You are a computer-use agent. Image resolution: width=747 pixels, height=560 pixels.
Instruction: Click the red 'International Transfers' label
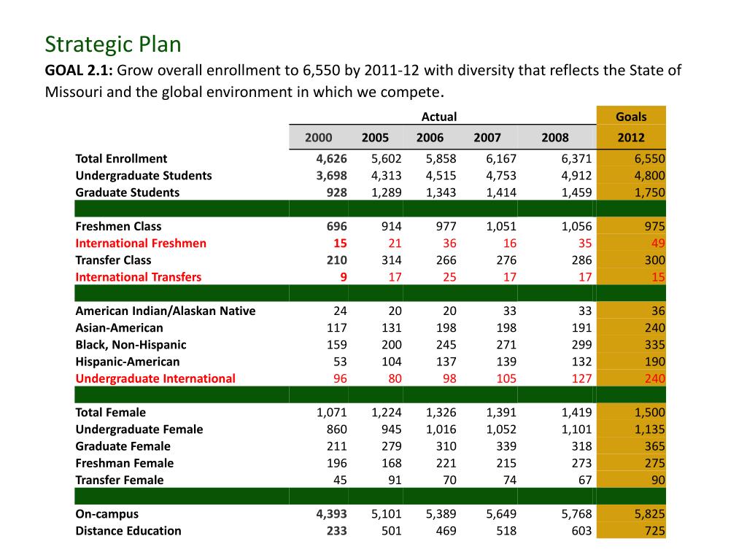point(138,277)
